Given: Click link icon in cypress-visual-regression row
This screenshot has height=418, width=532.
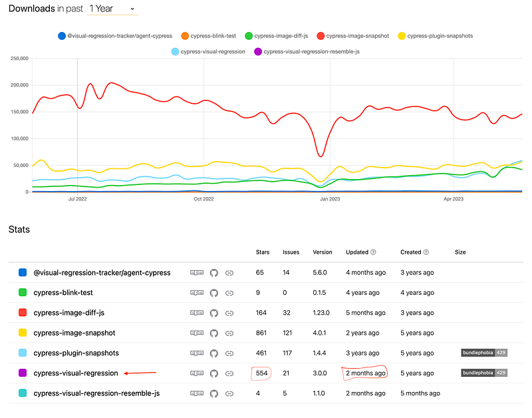Looking at the screenshot, I should click(x=229, y=373).
